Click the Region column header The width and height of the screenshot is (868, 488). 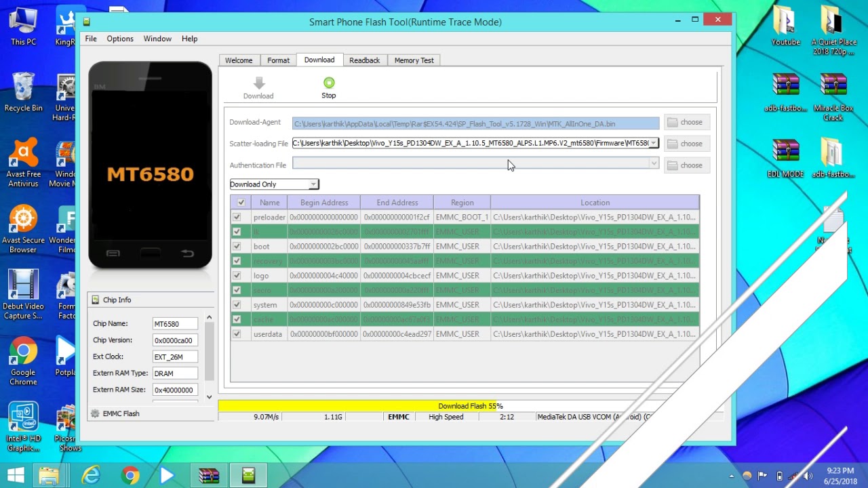(462, 203)
